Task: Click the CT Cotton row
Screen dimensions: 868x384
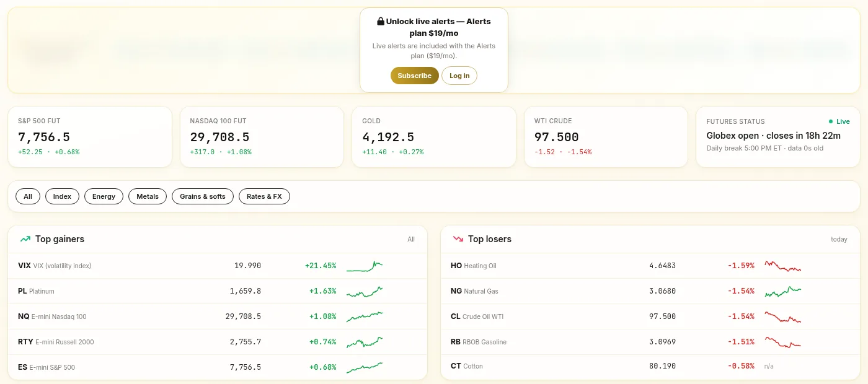Action: point(650,366)
